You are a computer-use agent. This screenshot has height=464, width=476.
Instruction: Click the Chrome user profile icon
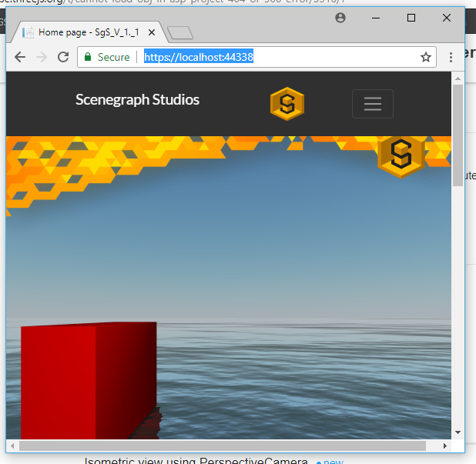coord(340,18)
